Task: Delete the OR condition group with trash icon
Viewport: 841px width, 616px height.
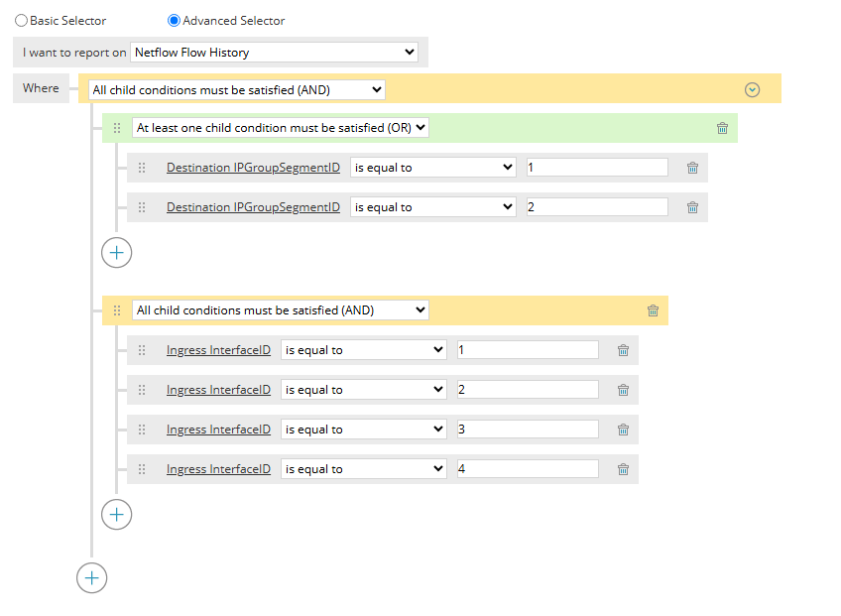Action: coord(722,128)
